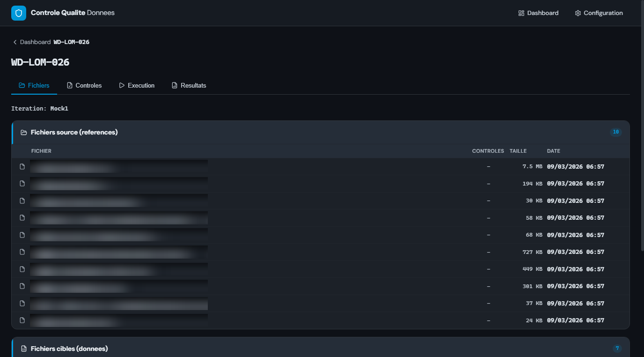This screenshot has width=644, height=357.
Task: Click the blue shield app logo
Action: (x=19, y=13)
